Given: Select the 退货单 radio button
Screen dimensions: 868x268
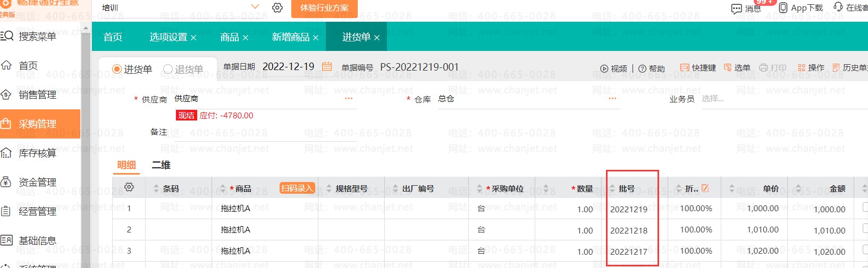Looking at the screenshot, I should (168, 69).
